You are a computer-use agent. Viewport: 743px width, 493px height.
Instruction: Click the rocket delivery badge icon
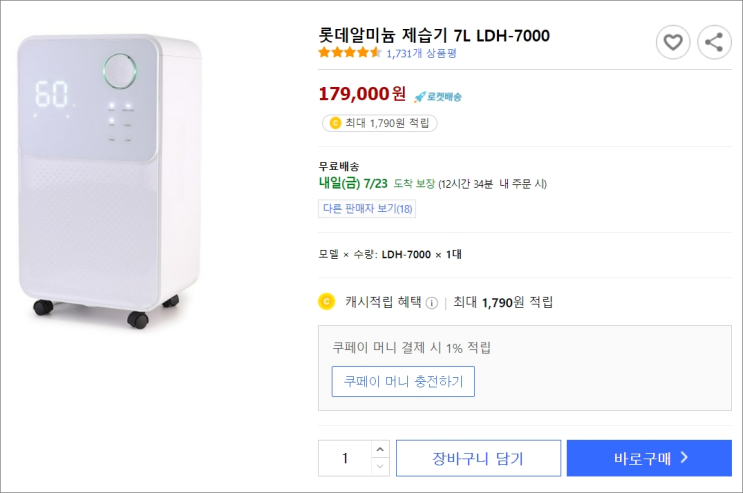pyautogui.click(x=420, y=97)
